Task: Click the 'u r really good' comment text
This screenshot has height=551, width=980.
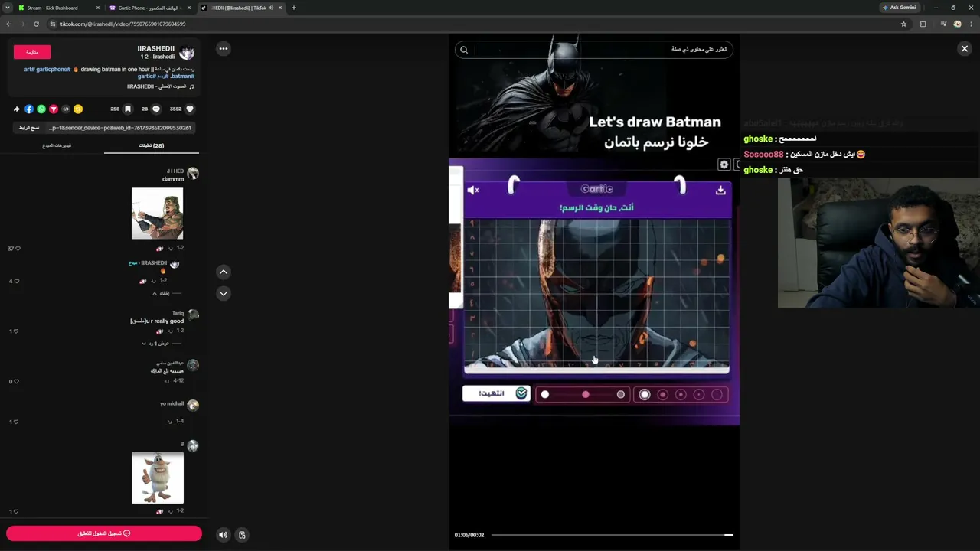Action: [165, 321]
